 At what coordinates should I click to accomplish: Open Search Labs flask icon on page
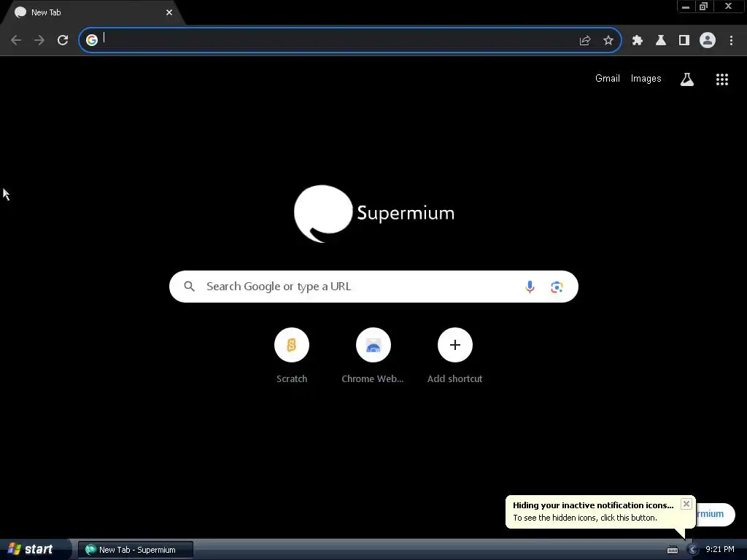(687, 79)
